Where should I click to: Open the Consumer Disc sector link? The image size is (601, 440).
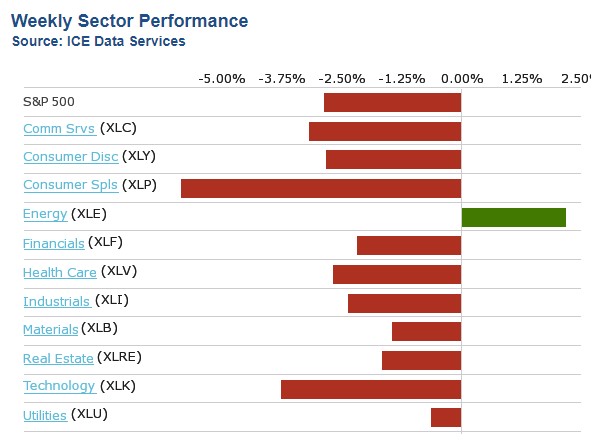pyautogui.click(x=70, y=157)
